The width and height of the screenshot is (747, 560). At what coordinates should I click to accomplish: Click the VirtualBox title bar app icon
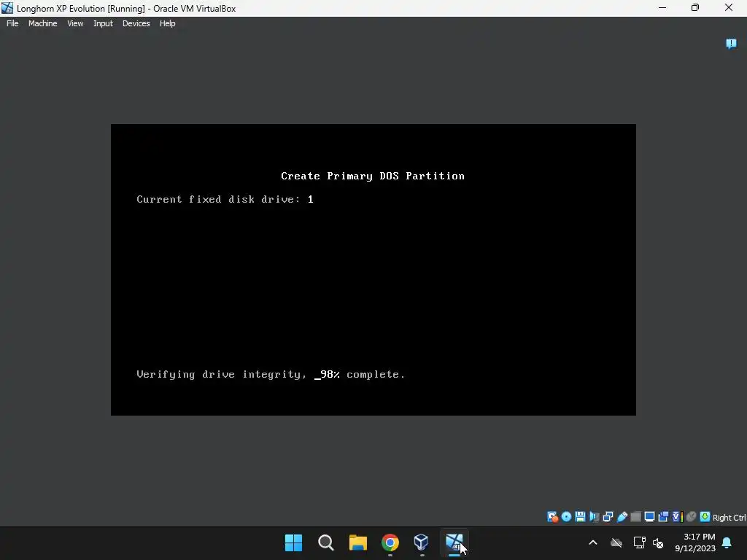(7, 8)
